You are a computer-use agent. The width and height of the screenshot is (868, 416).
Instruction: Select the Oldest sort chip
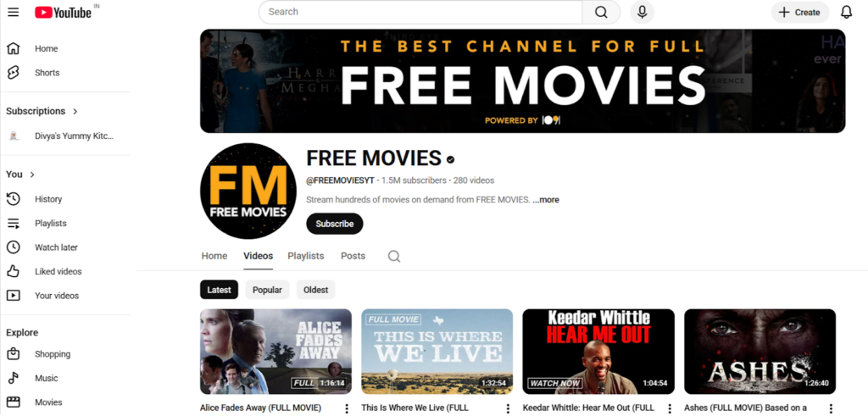point(315,290)
